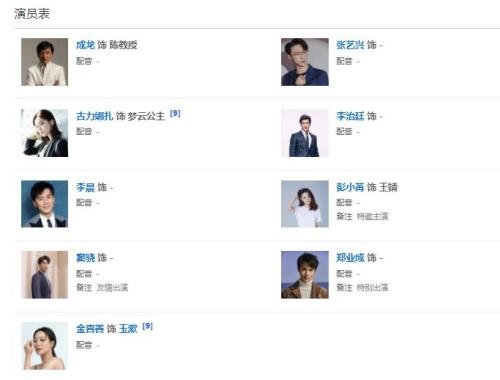Open the 彭小苒 actor link
Image resolution: width=500 pixels, height=380 pixels.
pyautogui.click(x=350, y=187)
